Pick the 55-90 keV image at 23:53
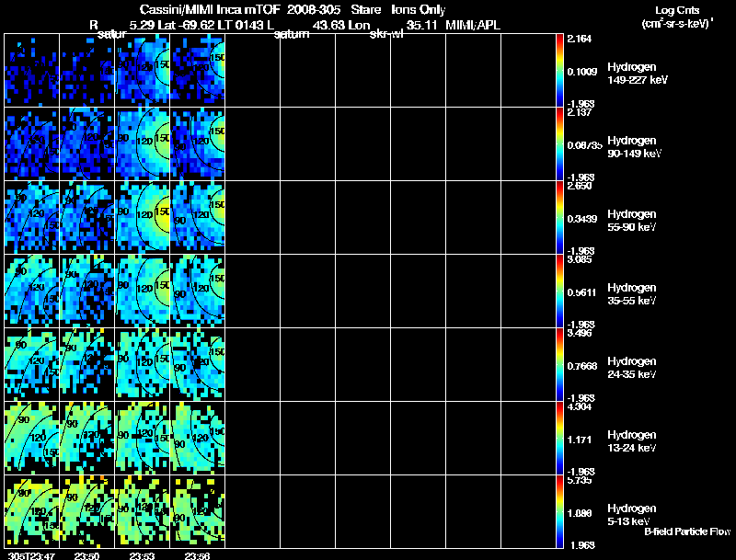The width and height of the screenshot is (736, 560). pyautogui.click(x=143, y=218)
